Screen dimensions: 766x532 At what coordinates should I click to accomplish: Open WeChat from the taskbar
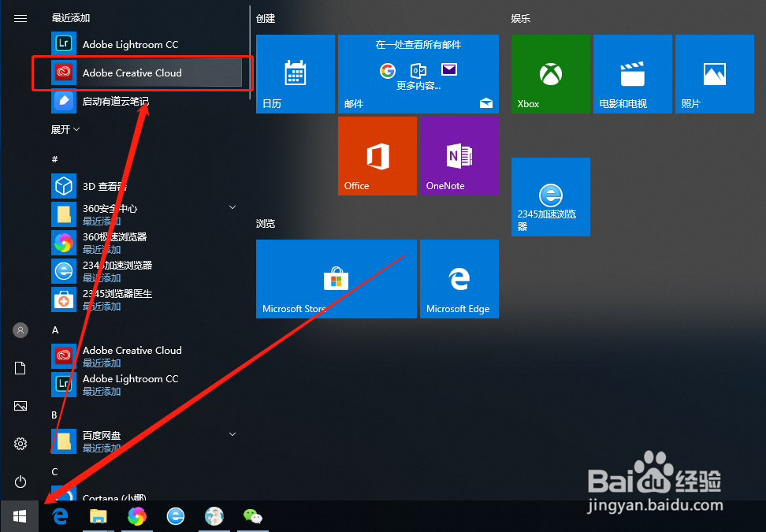[x=252, y=516]
